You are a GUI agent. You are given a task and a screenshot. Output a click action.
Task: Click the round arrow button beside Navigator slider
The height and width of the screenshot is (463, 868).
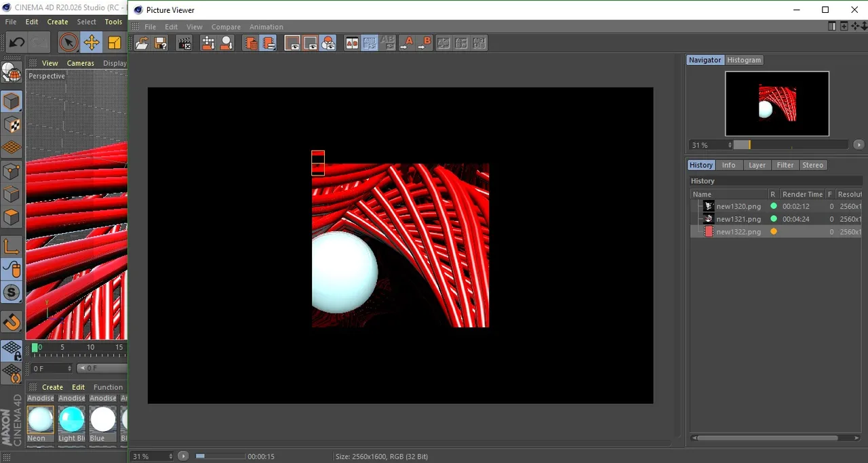pyautogui.click(x=859, y=145)
